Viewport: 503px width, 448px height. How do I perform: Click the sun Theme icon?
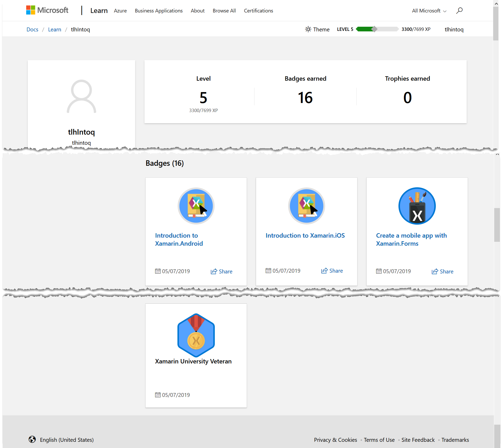point(308,29)
